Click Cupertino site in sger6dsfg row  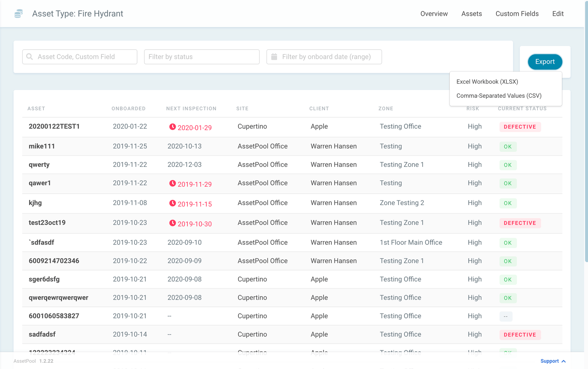[252, 279]
